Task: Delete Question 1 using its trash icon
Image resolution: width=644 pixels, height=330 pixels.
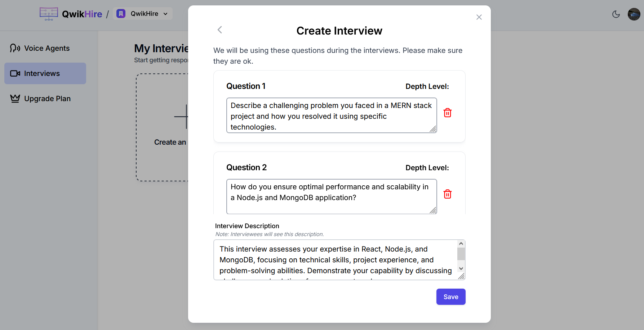Action: pyautogui.click(x=447, y=112)
